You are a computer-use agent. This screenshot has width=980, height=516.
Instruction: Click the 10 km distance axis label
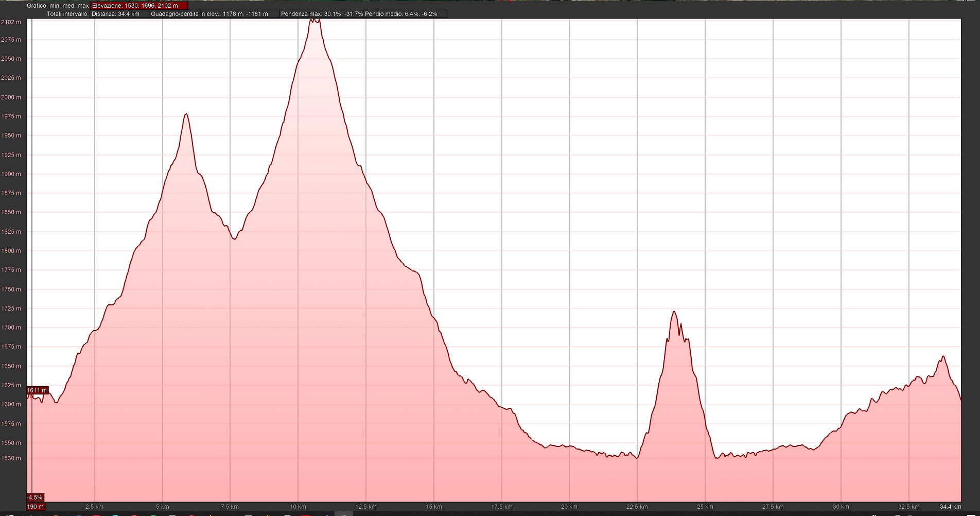pyautogui.click(x=297, y=507)
